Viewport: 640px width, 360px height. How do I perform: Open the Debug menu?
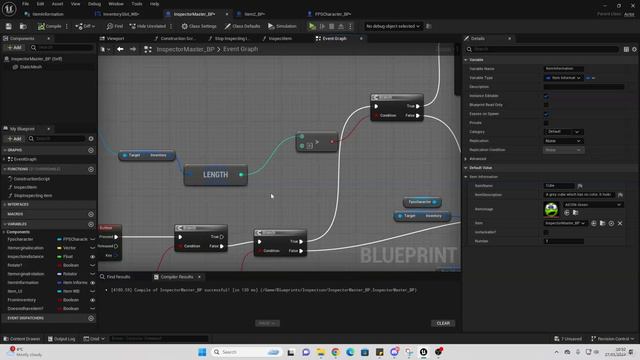[94, 4]
